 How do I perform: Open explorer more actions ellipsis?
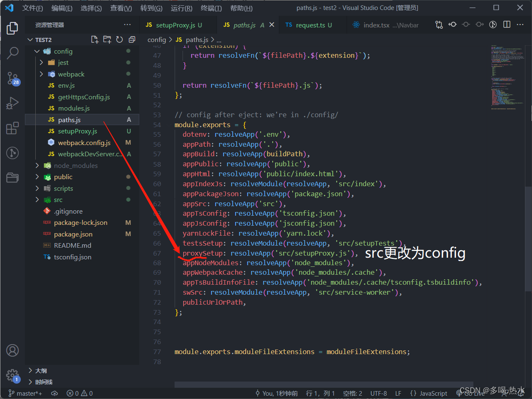(127, 25)
